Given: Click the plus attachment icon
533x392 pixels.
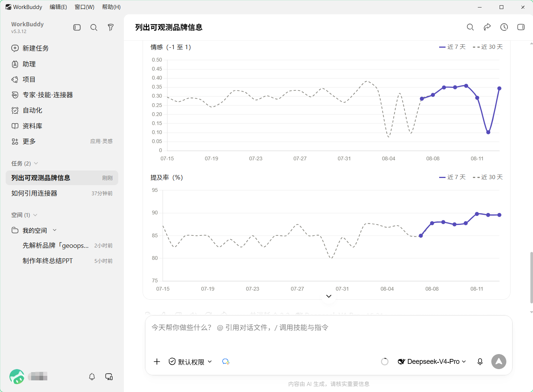Looking at the screenshot, I should click(x=157, y=362).
